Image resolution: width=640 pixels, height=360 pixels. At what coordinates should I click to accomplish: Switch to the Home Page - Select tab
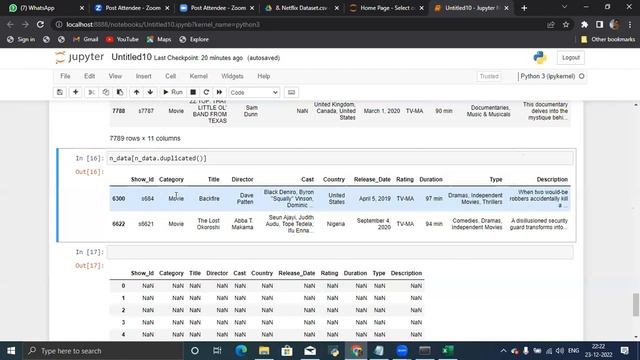pyautogui.click(x=387, y=8)
